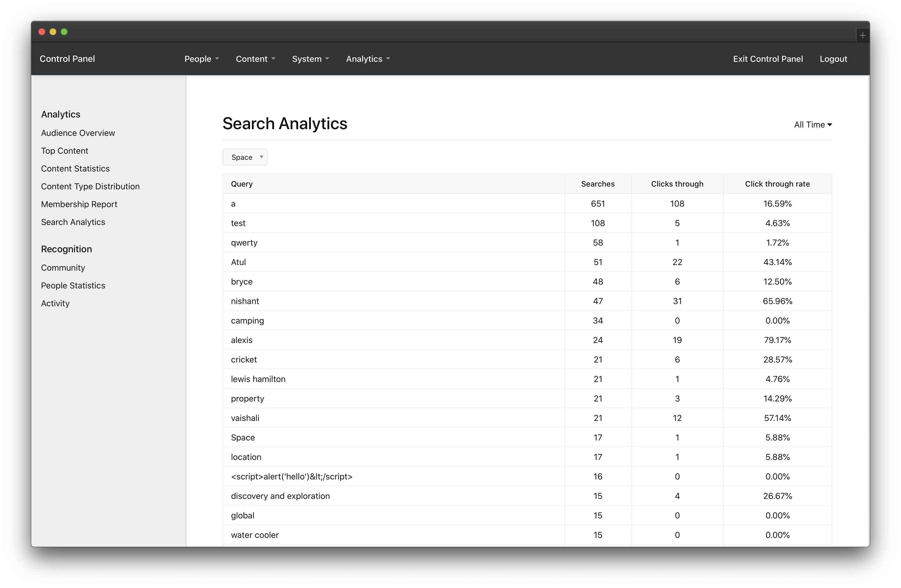Select the 'Space' query table cell
The width and height of the screenshot is (901, 588).
click(394, 437)
